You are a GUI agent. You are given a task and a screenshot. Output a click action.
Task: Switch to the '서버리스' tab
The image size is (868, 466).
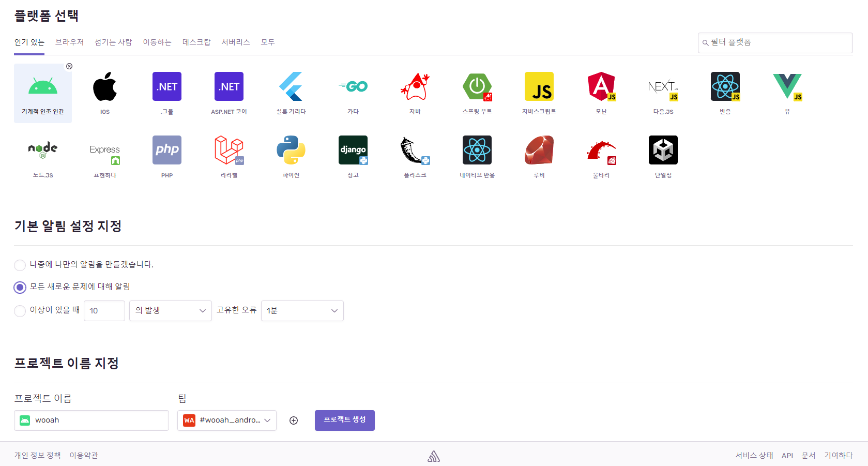coord(236,42)
